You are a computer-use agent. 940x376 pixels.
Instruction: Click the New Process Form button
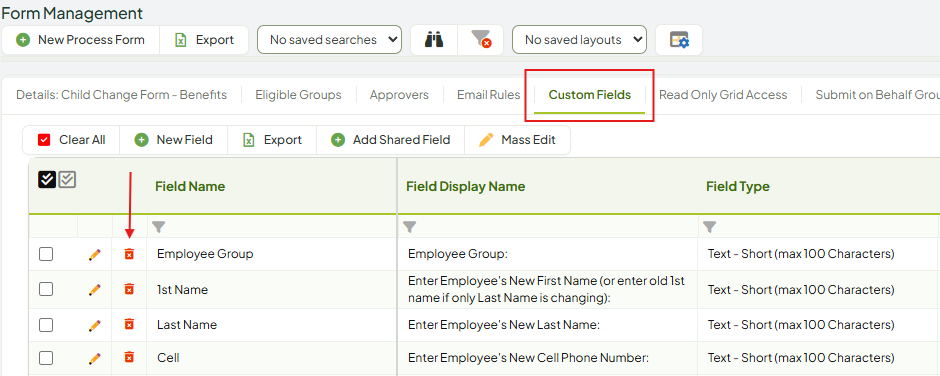81,40
